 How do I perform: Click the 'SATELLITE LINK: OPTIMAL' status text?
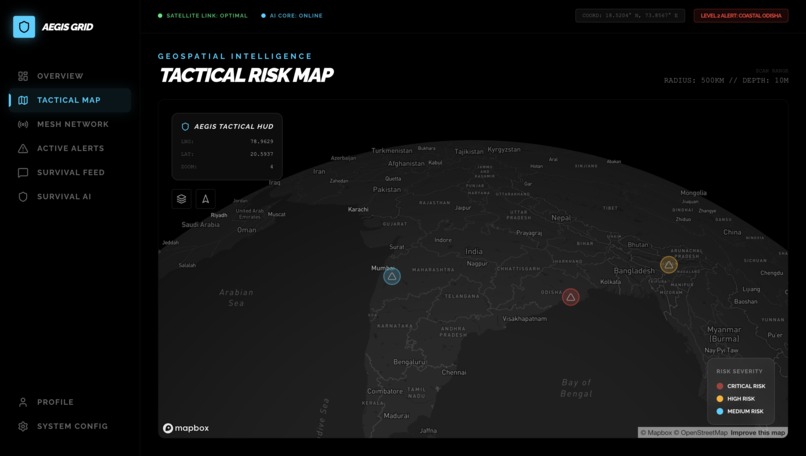[207, 15]
